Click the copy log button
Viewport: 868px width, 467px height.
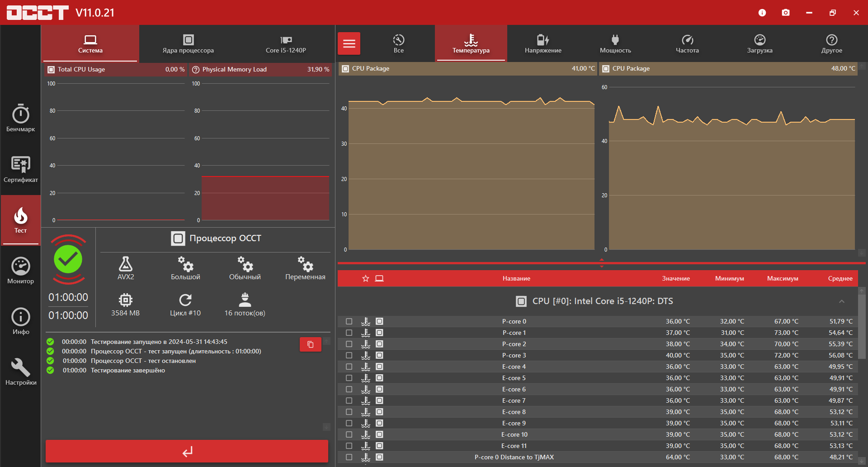pos(310,344)
